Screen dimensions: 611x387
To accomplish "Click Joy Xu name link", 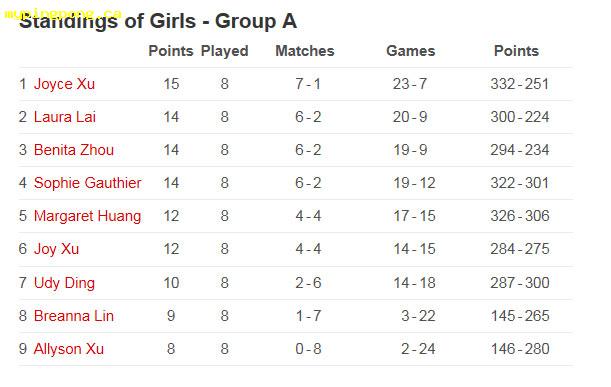I will point(57,249).
